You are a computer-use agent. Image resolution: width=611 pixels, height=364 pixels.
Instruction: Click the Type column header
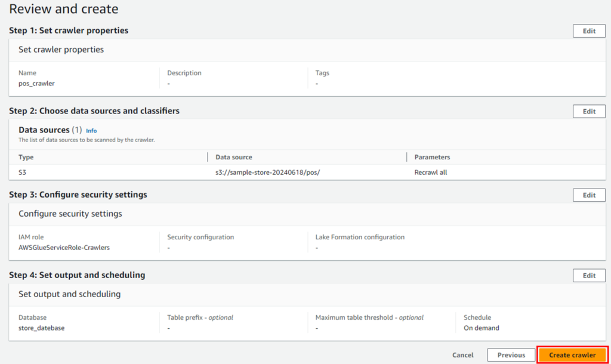point(26,157)
